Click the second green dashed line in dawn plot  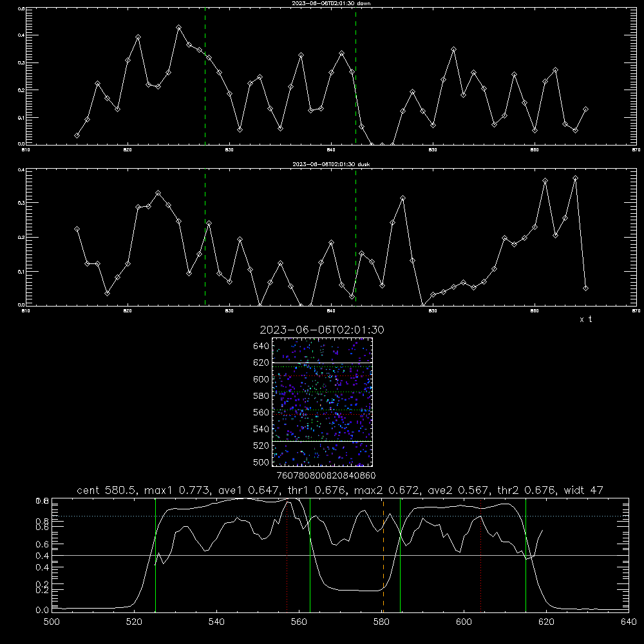coord(355,78)
